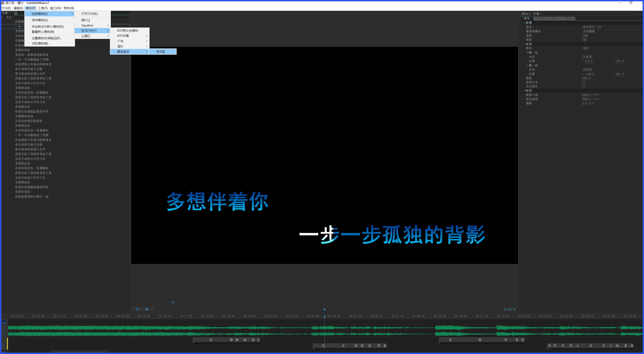Open the 工具(T) menu

[43, 8]
